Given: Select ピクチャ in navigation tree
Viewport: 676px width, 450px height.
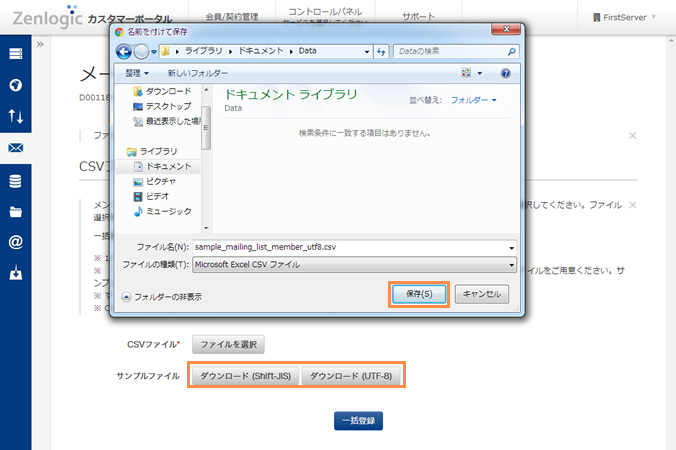Looking at the screenshot, I should pos(155,181).
